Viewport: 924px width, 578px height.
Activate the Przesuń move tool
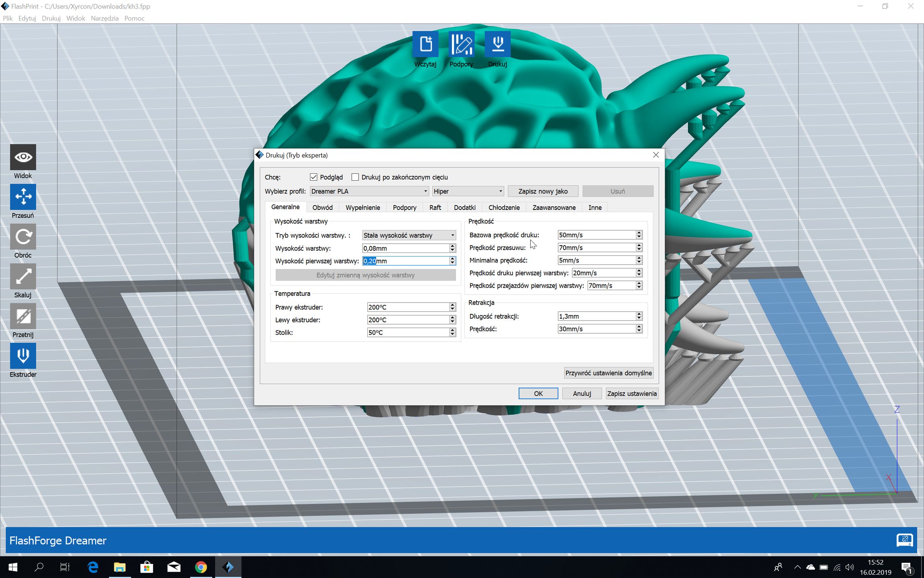click(23, 197)
